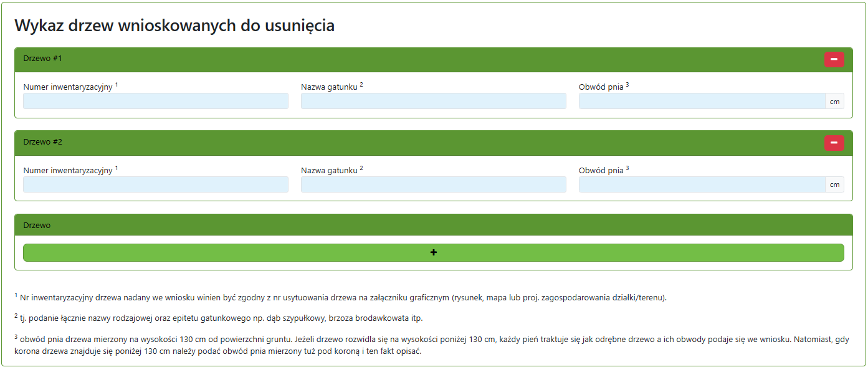Focus Obwód pnia input for Drzewo #2

point(701,184)
